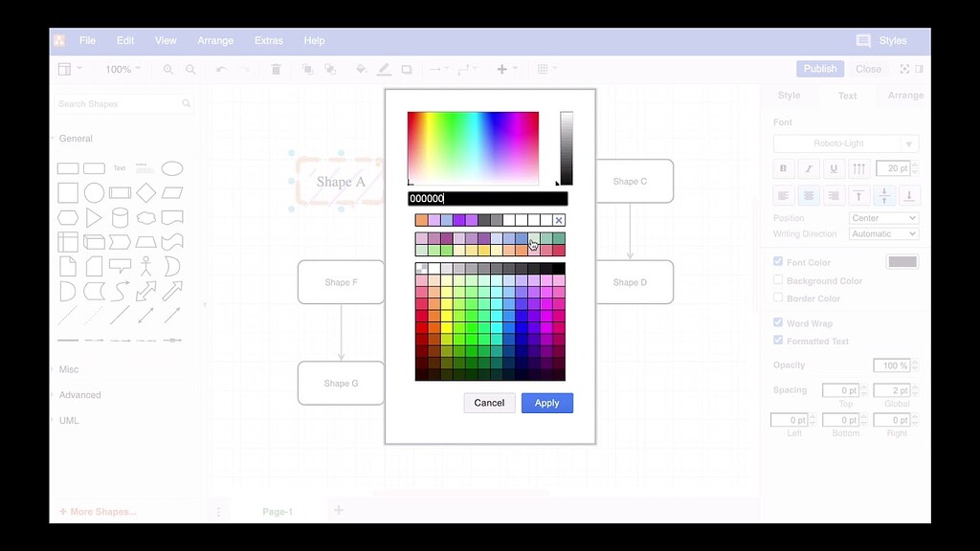The height and width of the screenshot is (551, 980).
Task: Enable the Background Color checkbox
Action: [778, 280]
